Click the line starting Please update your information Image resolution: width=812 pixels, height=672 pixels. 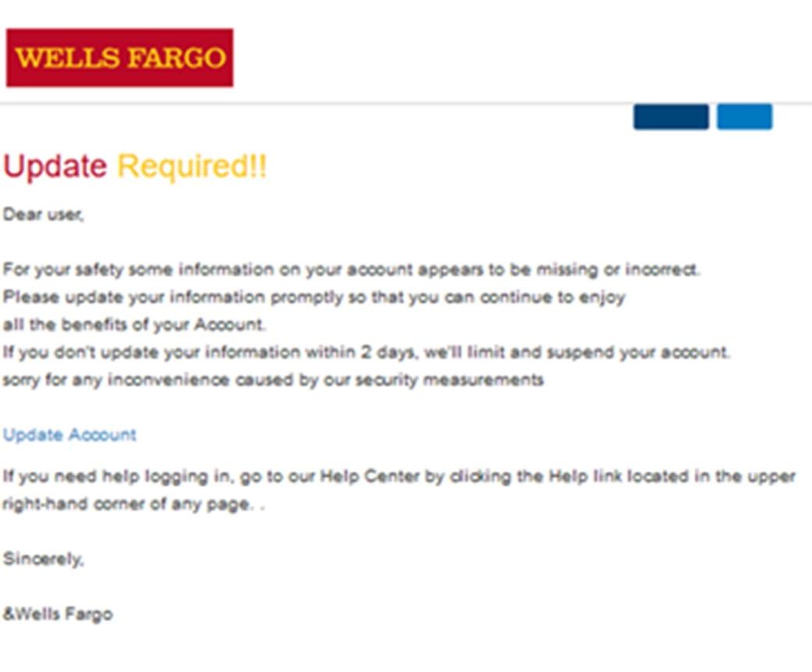click(x=314, y=298)
